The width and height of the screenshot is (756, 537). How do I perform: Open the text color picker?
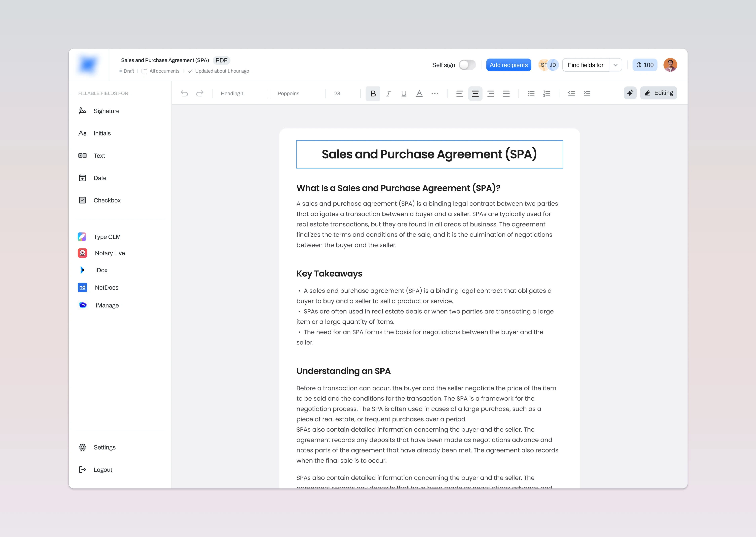coord(419,94)
